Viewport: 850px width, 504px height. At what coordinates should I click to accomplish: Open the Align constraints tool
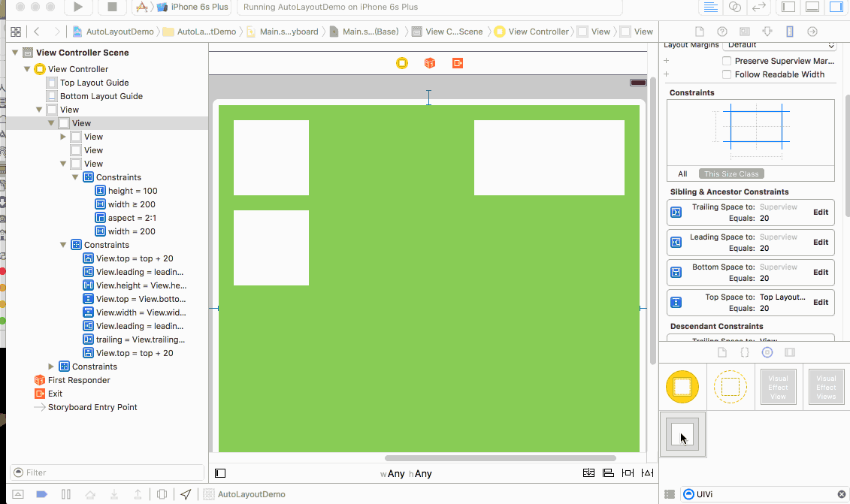(x=608, y=473)
